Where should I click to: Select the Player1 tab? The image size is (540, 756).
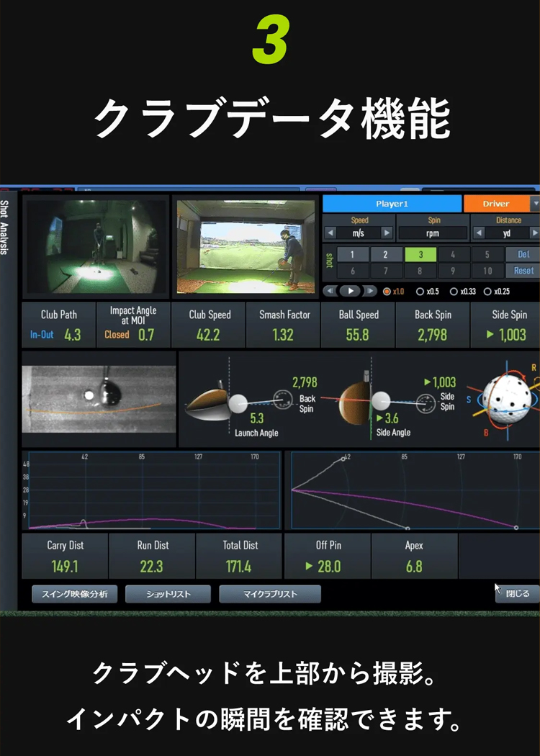(392, 204)
